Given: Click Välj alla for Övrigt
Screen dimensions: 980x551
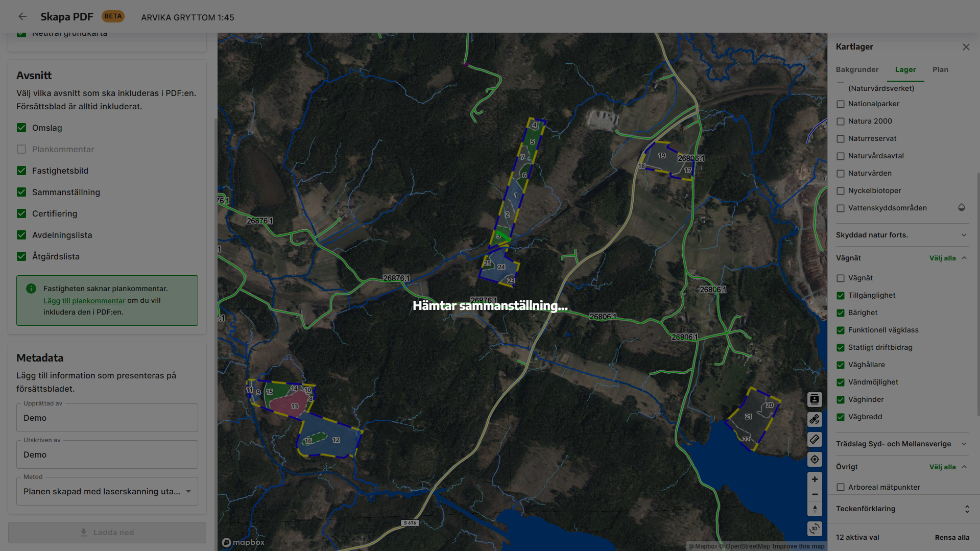Looking at the screenshot, I should (x=942, y=467).
